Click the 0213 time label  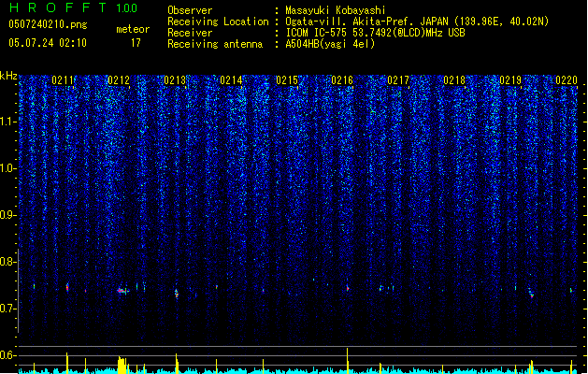coord(175,80)
